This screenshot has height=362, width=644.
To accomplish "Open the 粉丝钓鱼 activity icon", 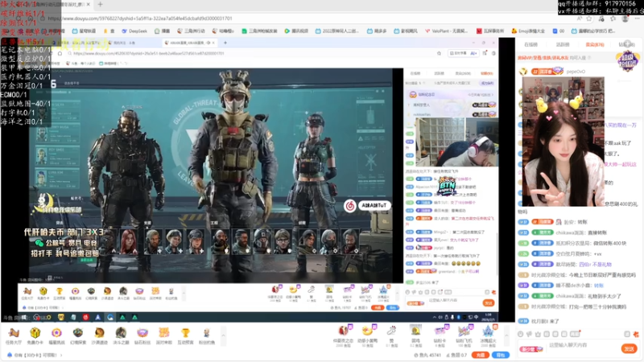I will (x=207, y=335).
